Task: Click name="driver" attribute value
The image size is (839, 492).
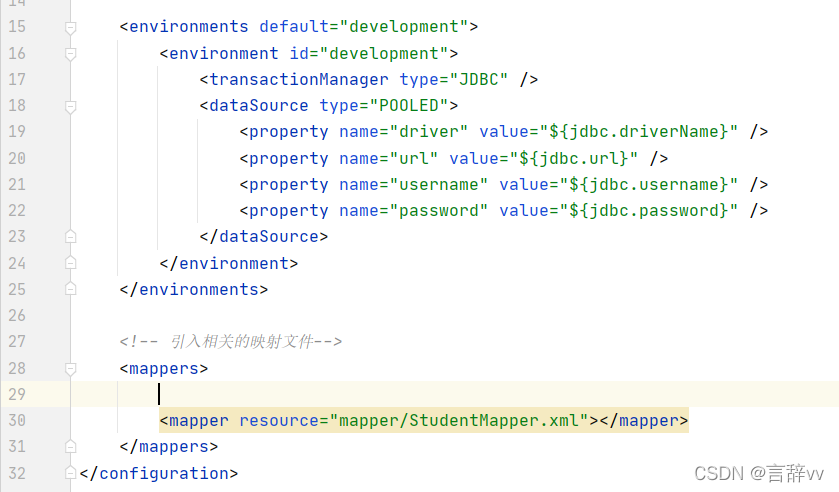Action: [x=429, y=132]
